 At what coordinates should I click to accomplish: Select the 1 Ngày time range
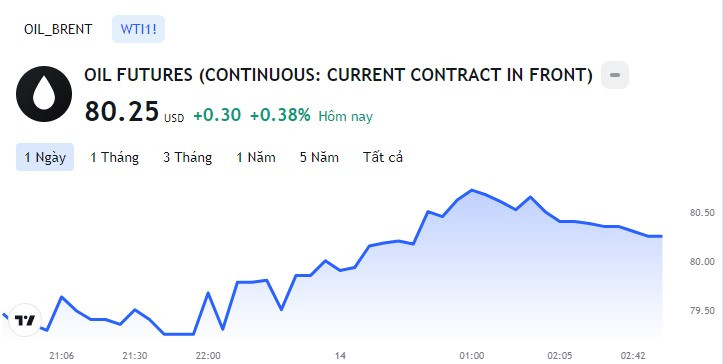(x=45, y=157)
